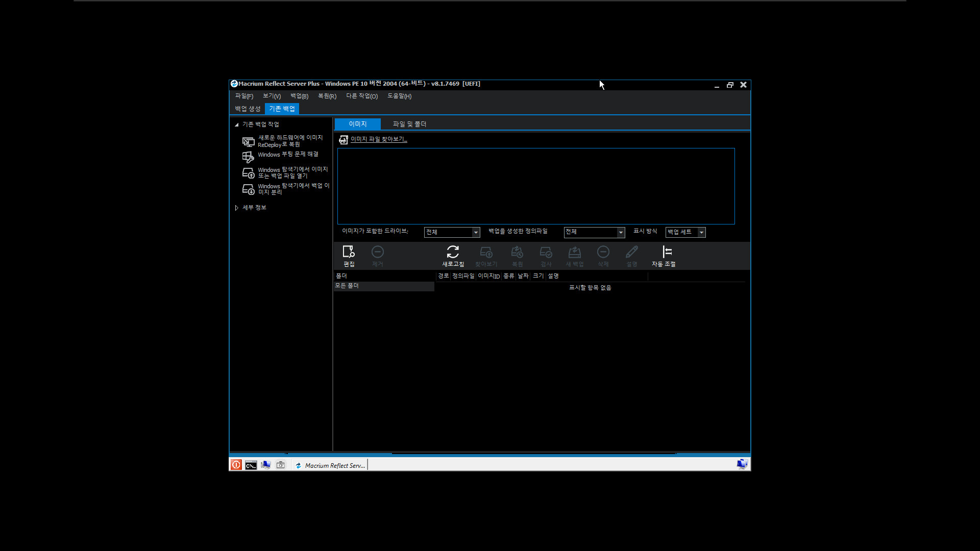The height and width of the screenshot is (551, 980).
Task: Sort by the 경로 column header
Action: 444,276
